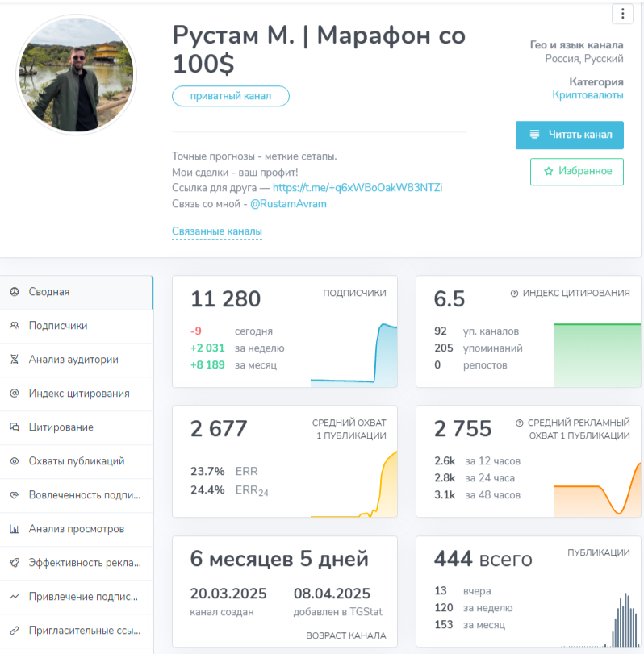Click the info icon beside ИНДЕКС ЦИТИРОВАНИЯ
The height and width of the screenshot is (654, 644).
(514, 294)
